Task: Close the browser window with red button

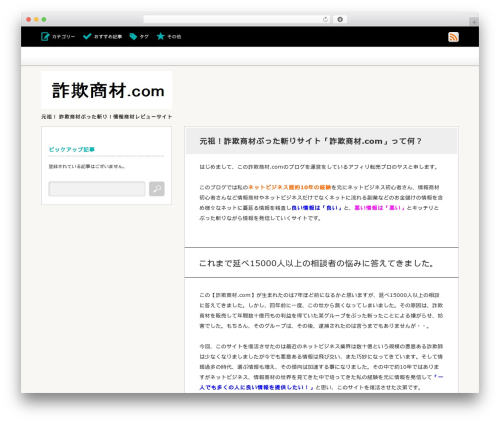Action: [29, 20]
